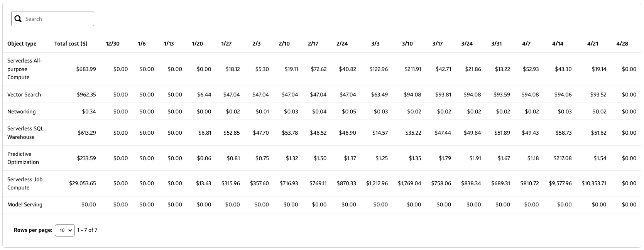The height and width of the screenshot is (250, 644).
Task: Select the Serverless All-purpose Compute row label
Action: click(x=25, y=69)
